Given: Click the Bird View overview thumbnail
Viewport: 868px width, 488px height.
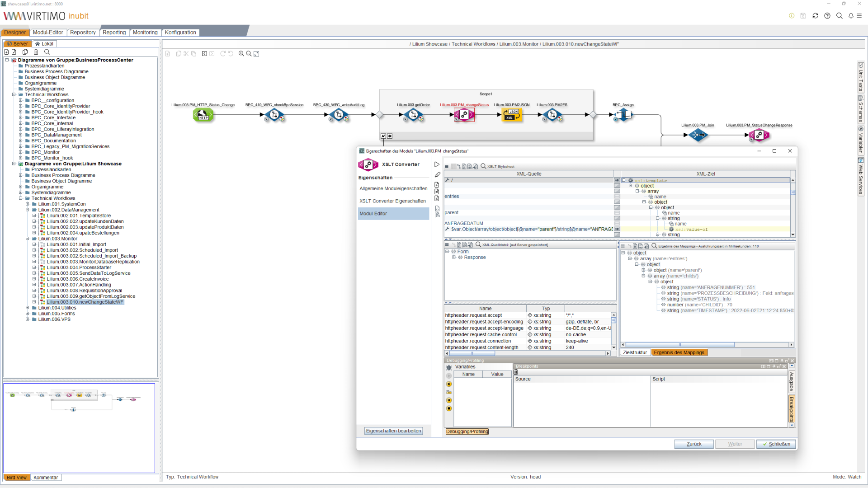Looking at the screenshot, I should (79, 427).
